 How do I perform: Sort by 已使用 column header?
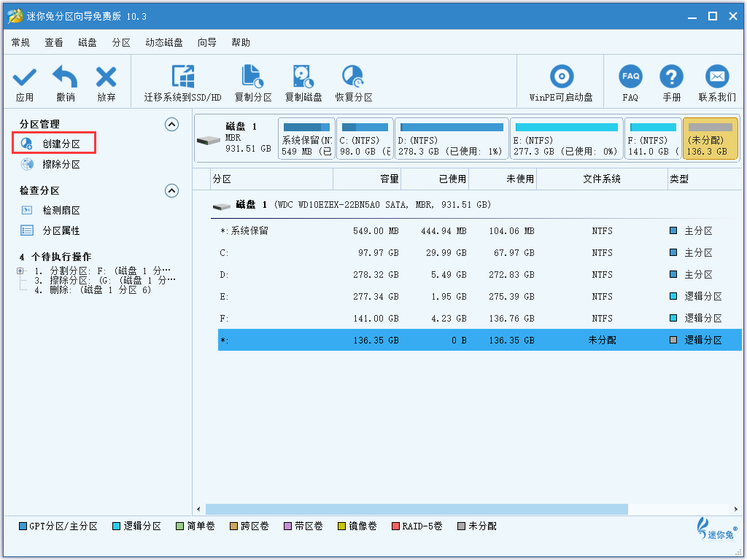tap(435, 179)
